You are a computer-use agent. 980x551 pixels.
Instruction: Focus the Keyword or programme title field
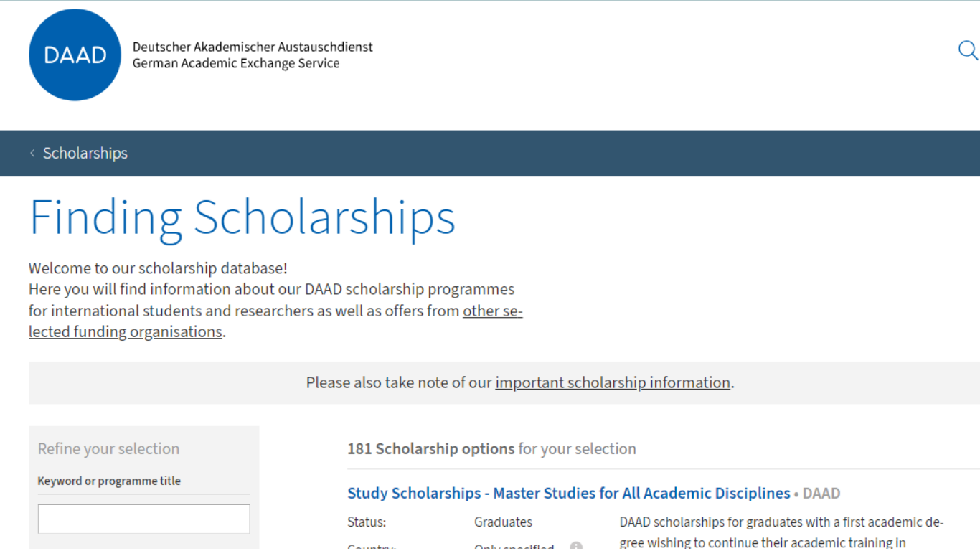144,519
